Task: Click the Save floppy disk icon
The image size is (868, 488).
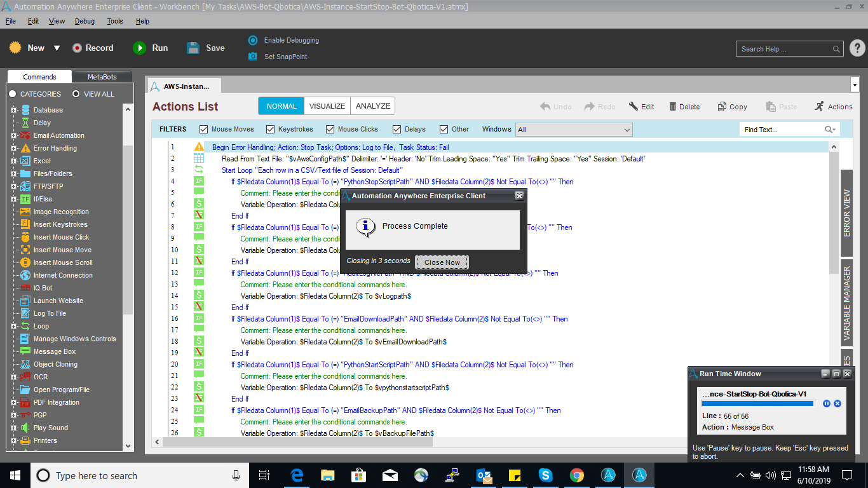Action: point(194,48)
